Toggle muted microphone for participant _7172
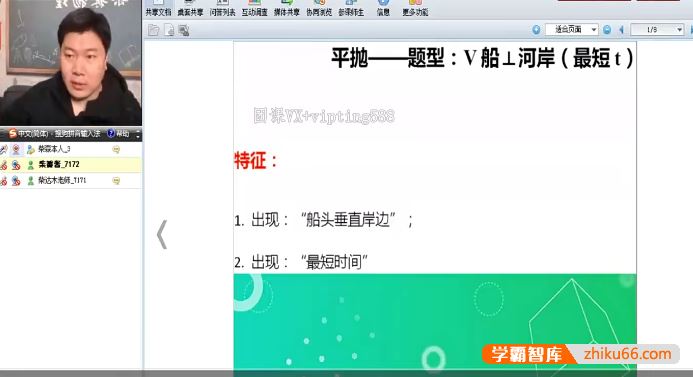The image size is (693, 377). (4, 165)
